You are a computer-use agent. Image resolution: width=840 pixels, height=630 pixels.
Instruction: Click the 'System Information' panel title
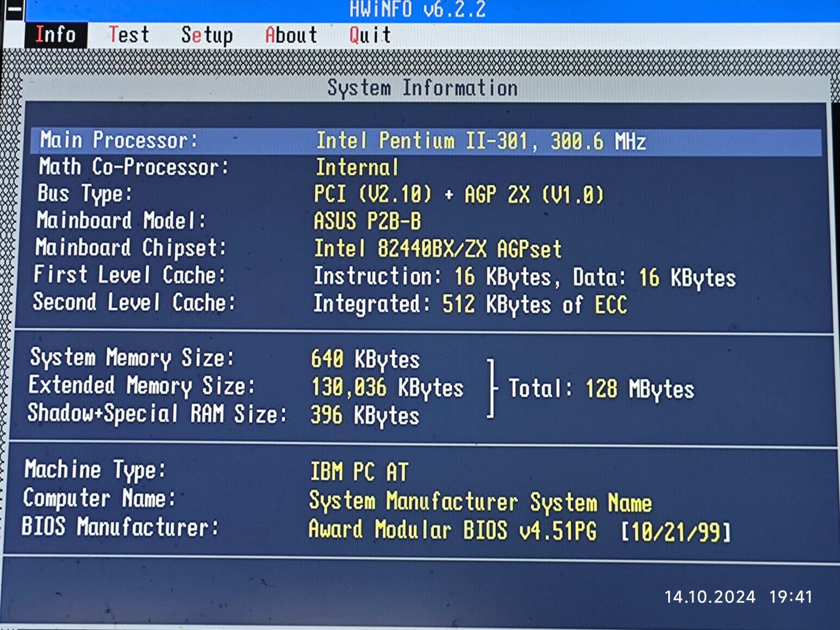[422, 88]
